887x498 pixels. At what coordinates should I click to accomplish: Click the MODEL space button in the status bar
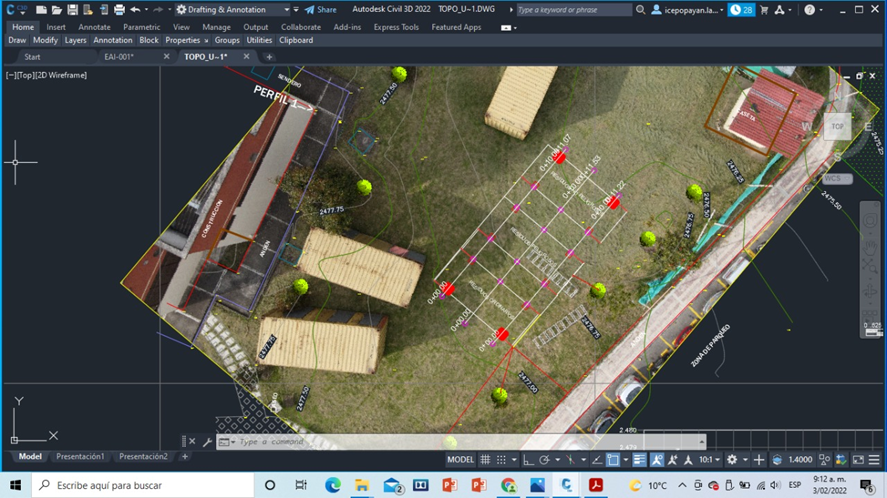(460, 460)
